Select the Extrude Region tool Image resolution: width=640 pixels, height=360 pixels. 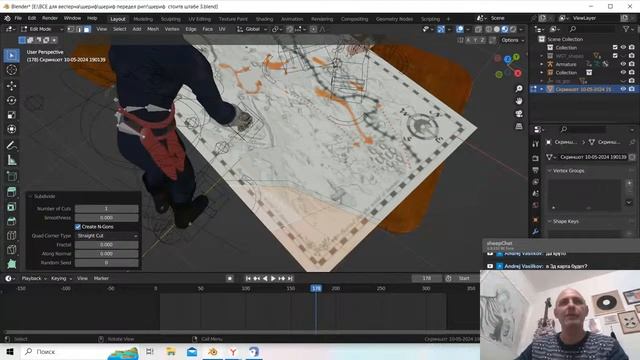11,192
